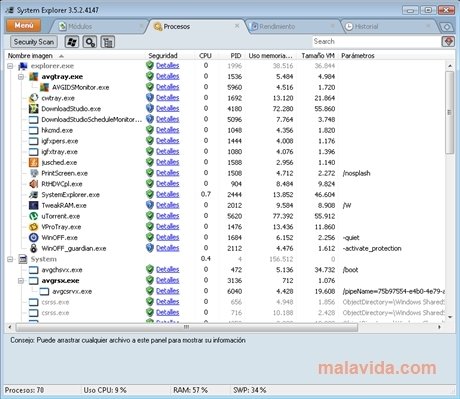Click the red icon beside Search field
Viewport: 460px width, 399px height.
(448, 42)
